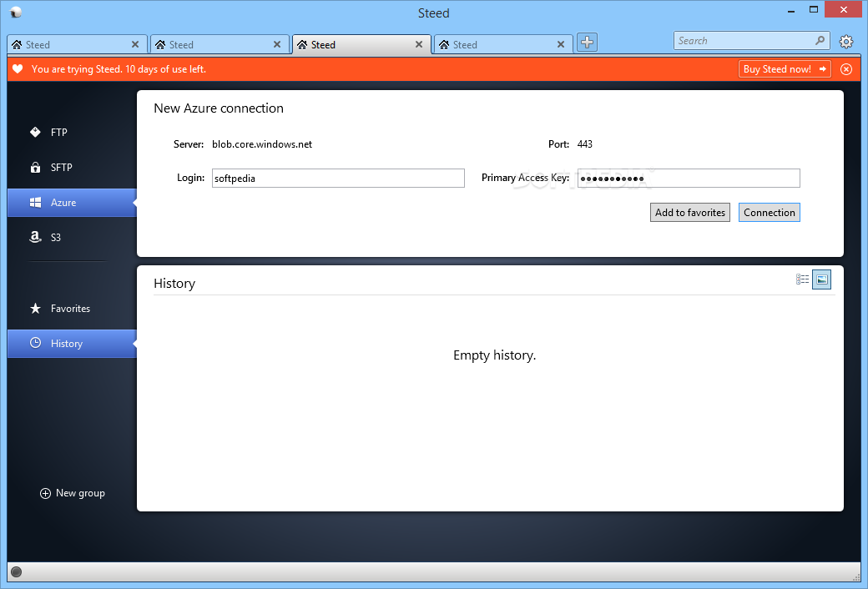The height and width of the screenshot is (589, 868).
Task: Switch to the second Steed tab
Action: pos(220,44)
